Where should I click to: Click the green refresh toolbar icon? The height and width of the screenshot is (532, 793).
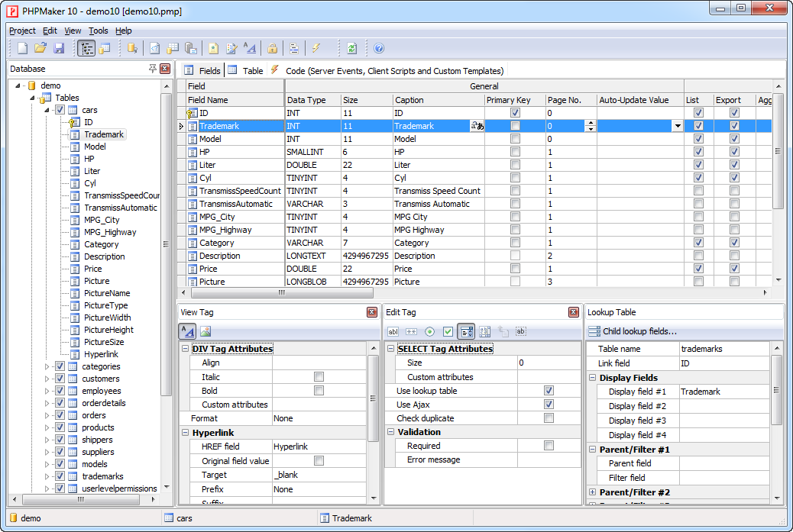tap(351, 48)
